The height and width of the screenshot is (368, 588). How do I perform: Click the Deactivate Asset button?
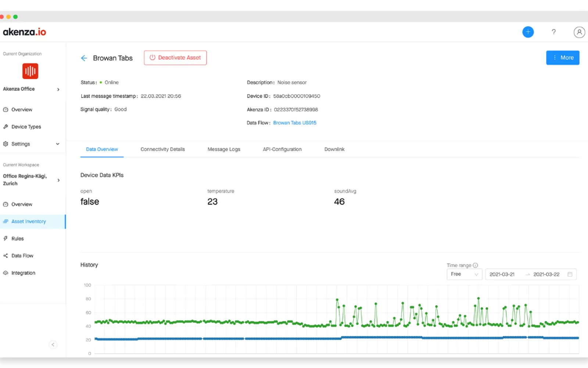point(175,58)
